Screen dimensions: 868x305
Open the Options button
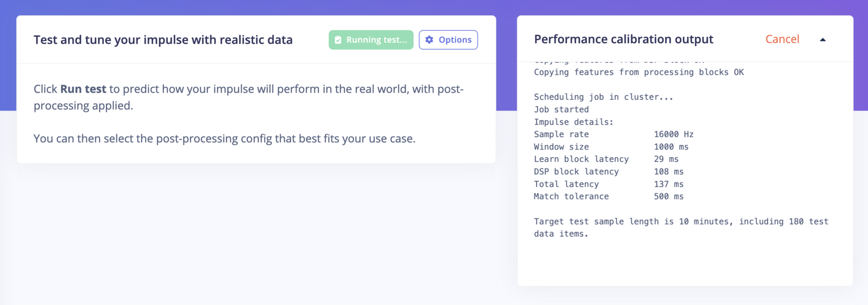click(448, 40)
